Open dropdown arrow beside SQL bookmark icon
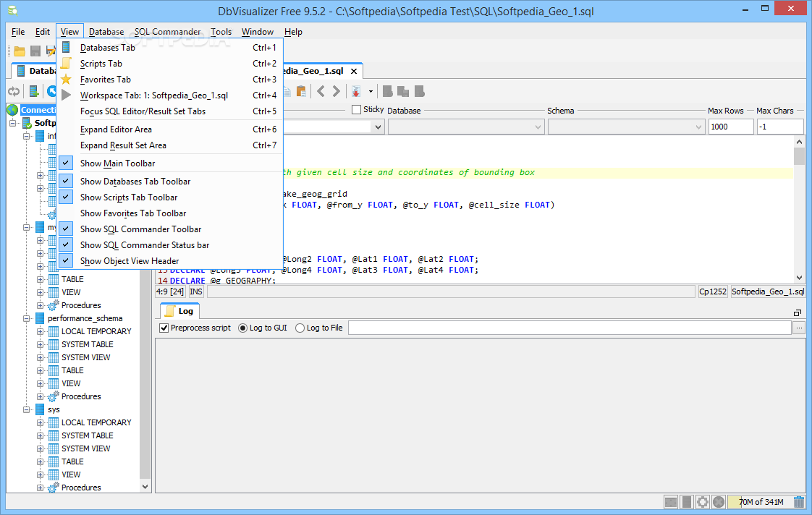812x515 pixels. pyautogui.click(x=371, y=92)
